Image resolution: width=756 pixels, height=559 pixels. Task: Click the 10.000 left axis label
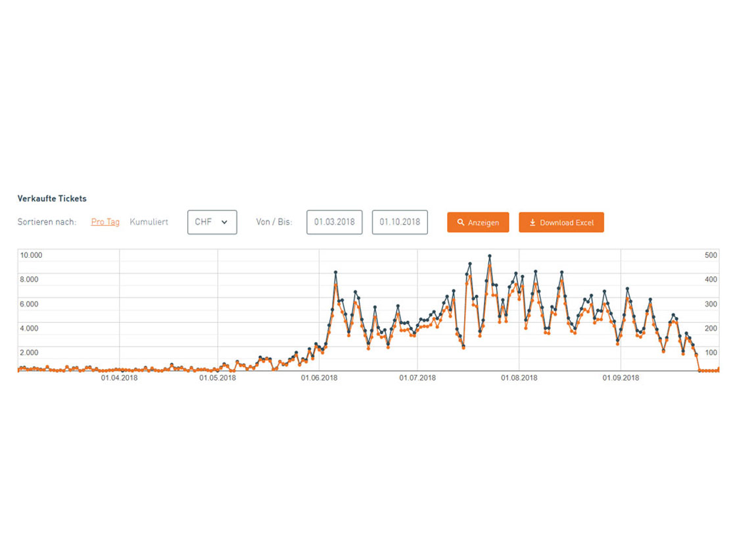click(31, 255)
